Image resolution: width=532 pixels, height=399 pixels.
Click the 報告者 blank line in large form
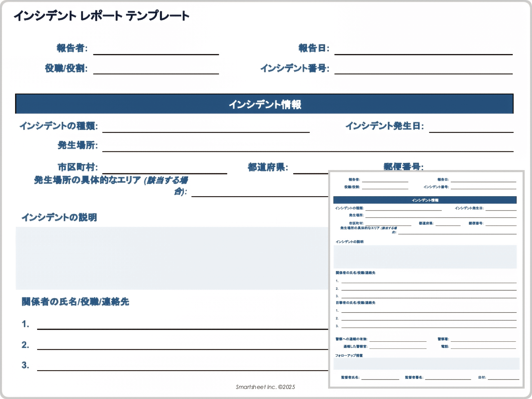[x=156, y=54]
